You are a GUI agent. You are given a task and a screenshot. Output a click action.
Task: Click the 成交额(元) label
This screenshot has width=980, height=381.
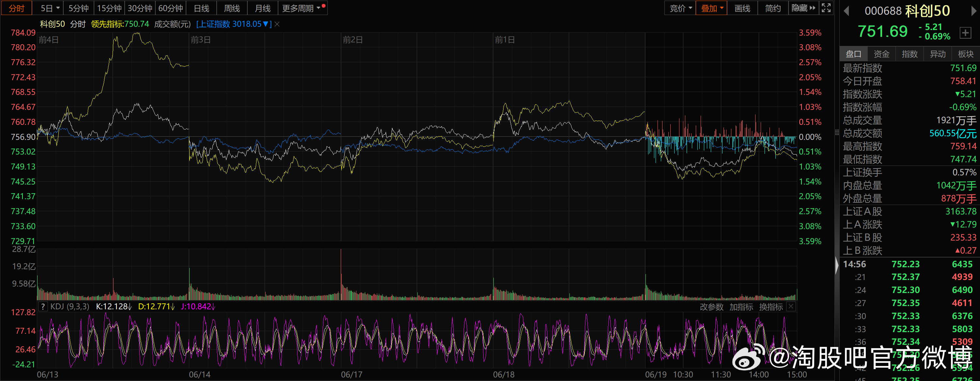pos(172,24)
